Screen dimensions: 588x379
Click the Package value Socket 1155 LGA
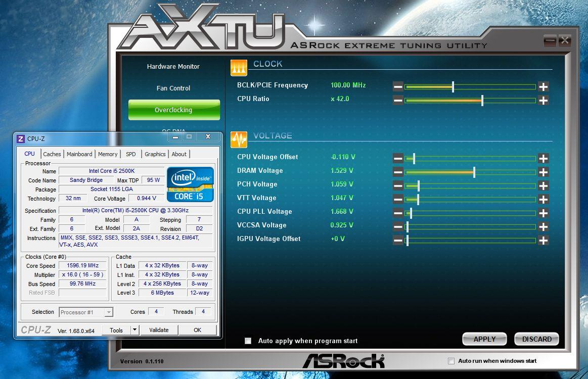point(112,189)
